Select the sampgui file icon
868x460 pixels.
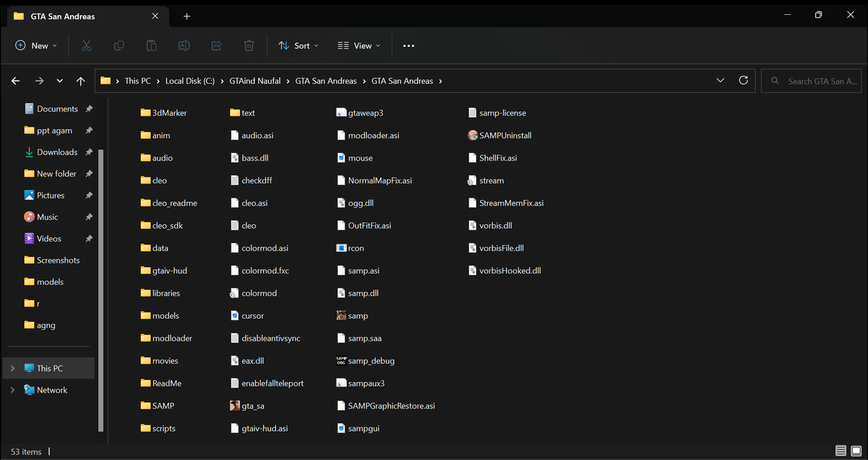pos(342,428)
